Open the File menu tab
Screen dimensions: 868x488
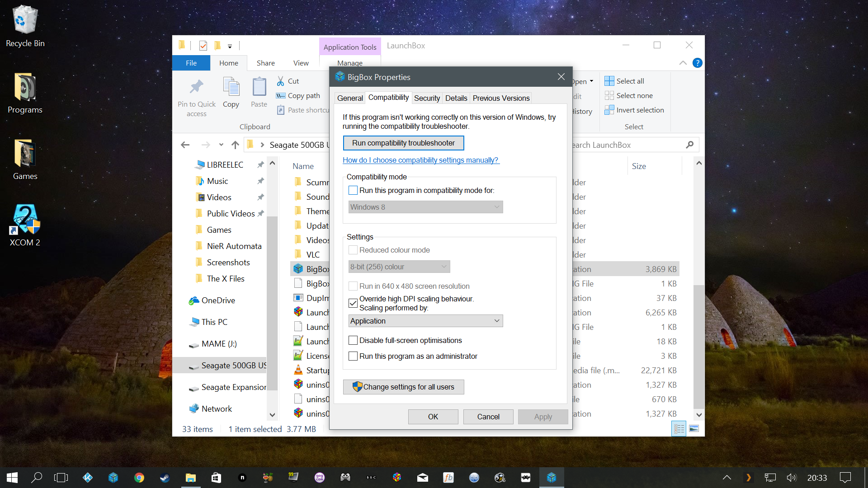coord(191,63)
